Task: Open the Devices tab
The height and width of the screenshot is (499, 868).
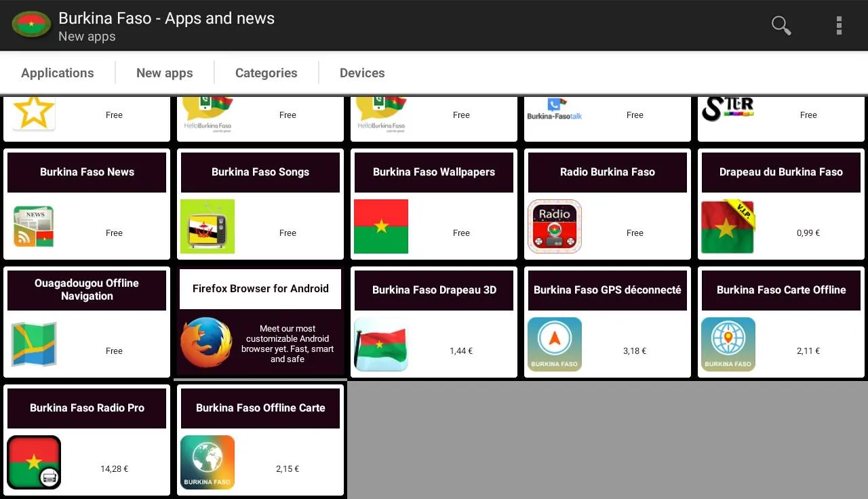Action: pyautogui.click(x=362, y=73)
